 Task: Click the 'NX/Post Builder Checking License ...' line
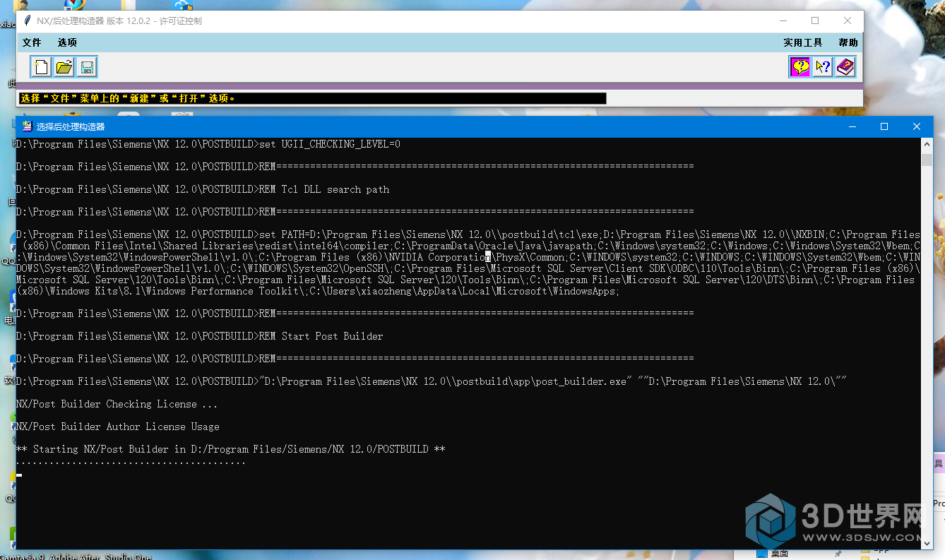click(x=117, y=404)
